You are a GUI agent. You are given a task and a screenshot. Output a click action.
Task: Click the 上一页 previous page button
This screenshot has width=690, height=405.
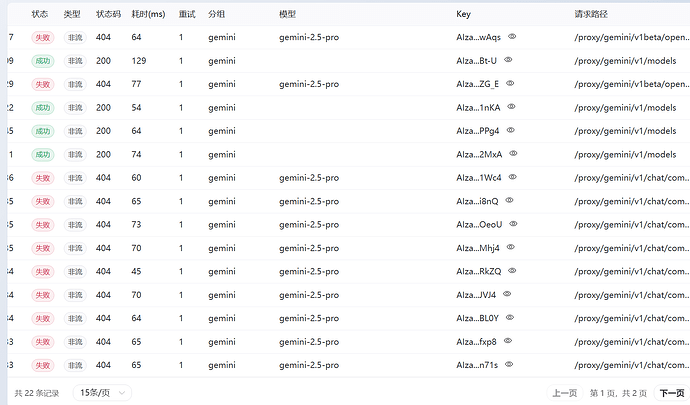click(x=565, y=393)
